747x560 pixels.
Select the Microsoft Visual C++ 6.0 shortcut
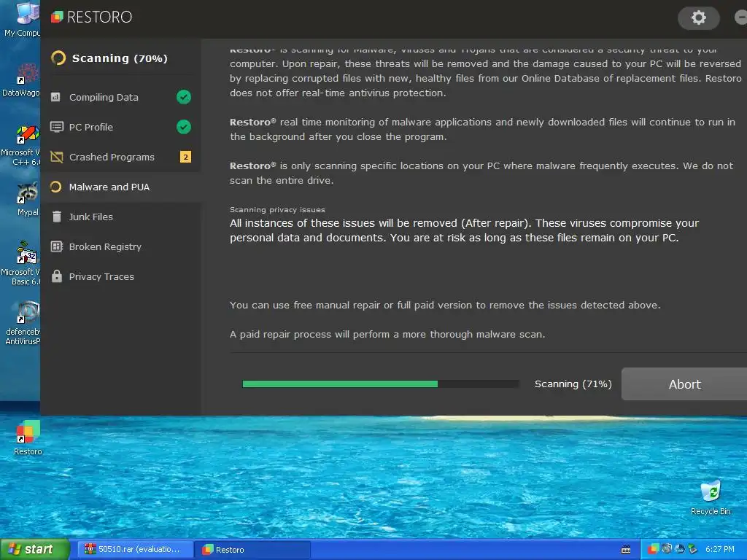point(21,145)
